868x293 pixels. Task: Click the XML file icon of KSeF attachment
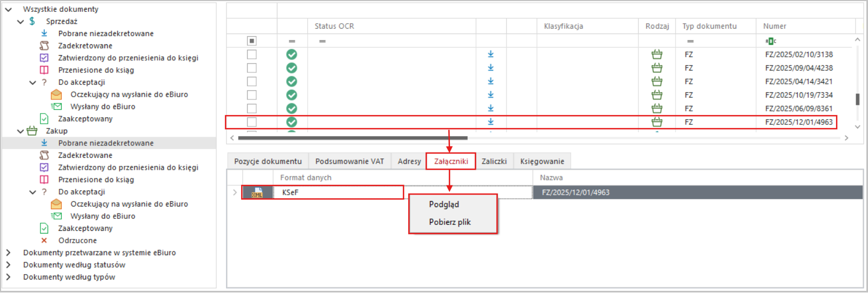point(257,192)
